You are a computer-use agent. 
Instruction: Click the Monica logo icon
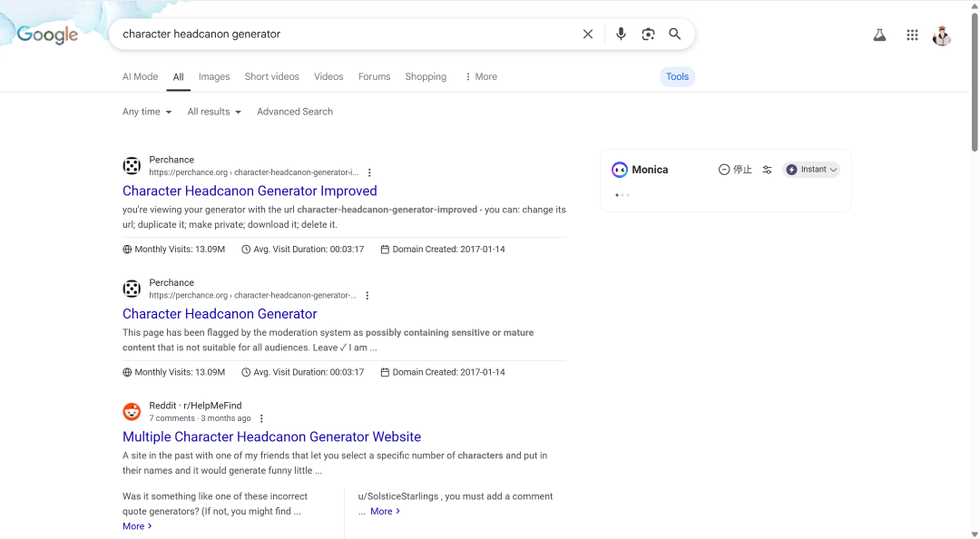[620, 170]
